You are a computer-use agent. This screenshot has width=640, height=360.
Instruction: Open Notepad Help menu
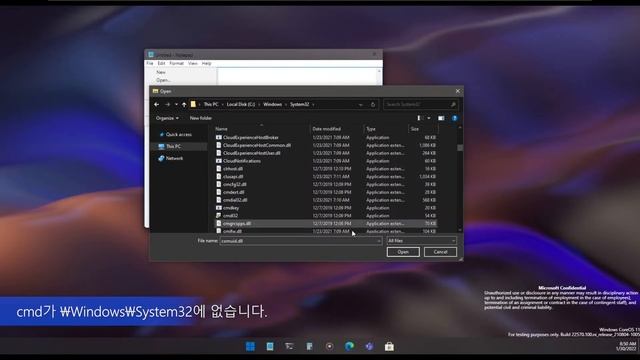207,63
